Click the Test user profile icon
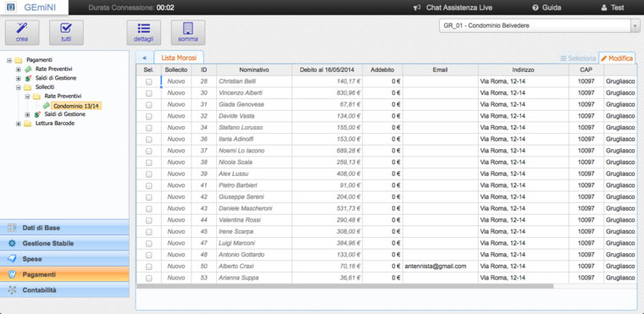Image resolution: width=644 pixels, height=314 pixels. pyautogui.click(x=603, y=8)
